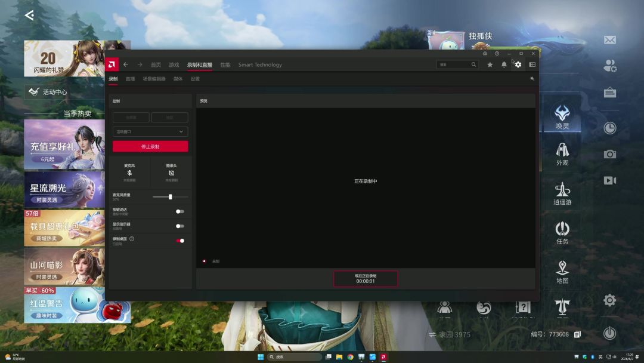The image size is (644, 363).
Task: Open the 首页 tab
Action: coord(156,64)
